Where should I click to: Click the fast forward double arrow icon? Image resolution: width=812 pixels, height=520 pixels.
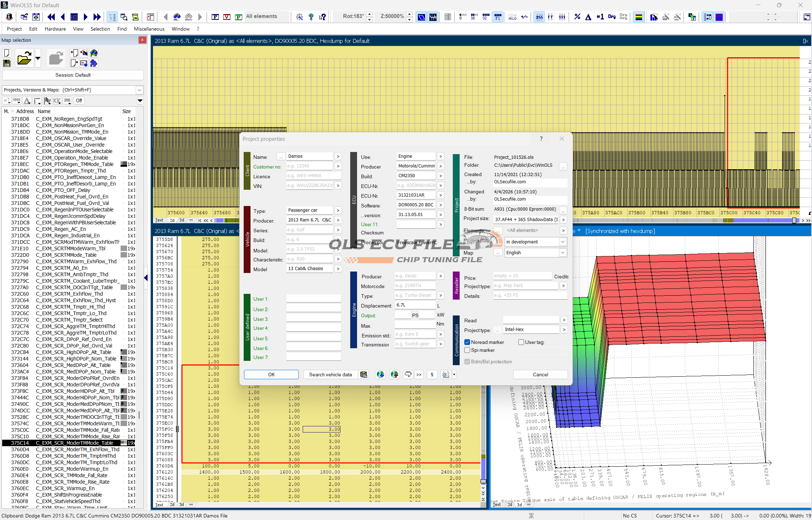[x=97, y=17]
